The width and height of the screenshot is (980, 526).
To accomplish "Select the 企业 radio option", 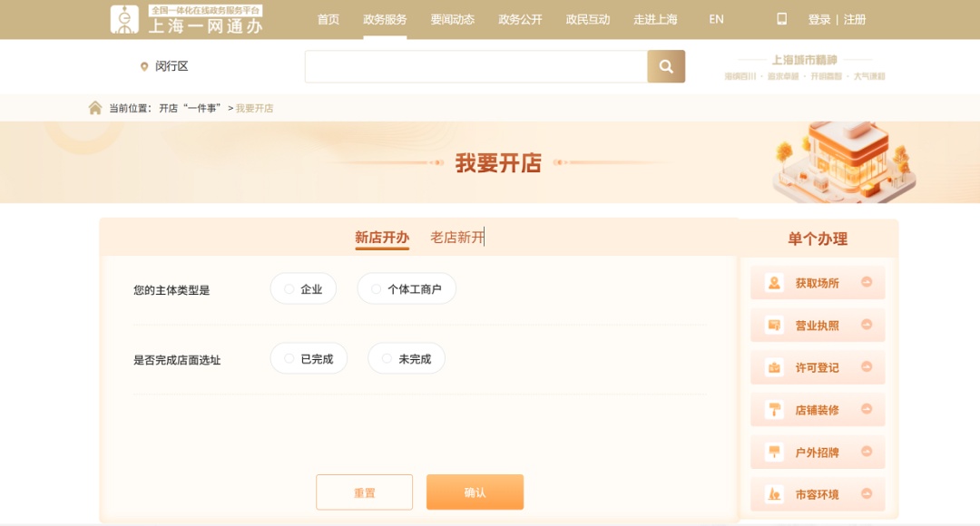I will (289, 289).
